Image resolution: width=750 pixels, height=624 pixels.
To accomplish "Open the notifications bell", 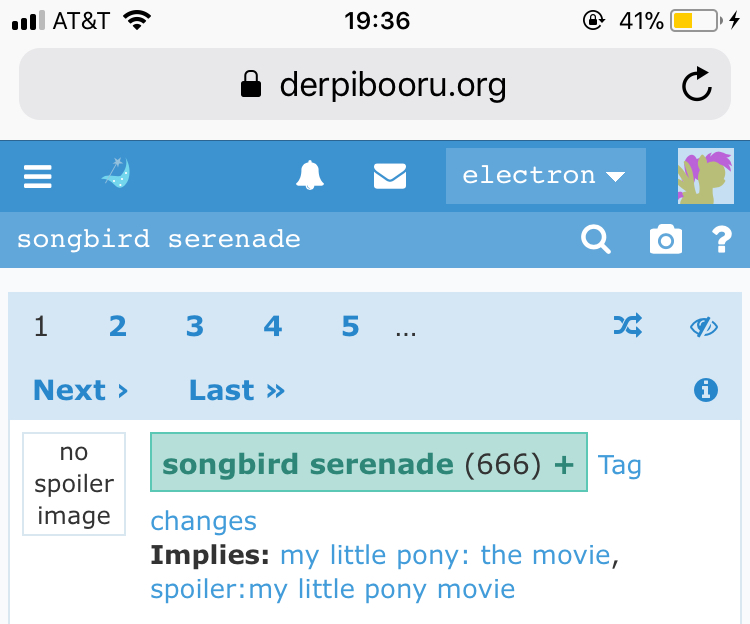I will [309, 175].
